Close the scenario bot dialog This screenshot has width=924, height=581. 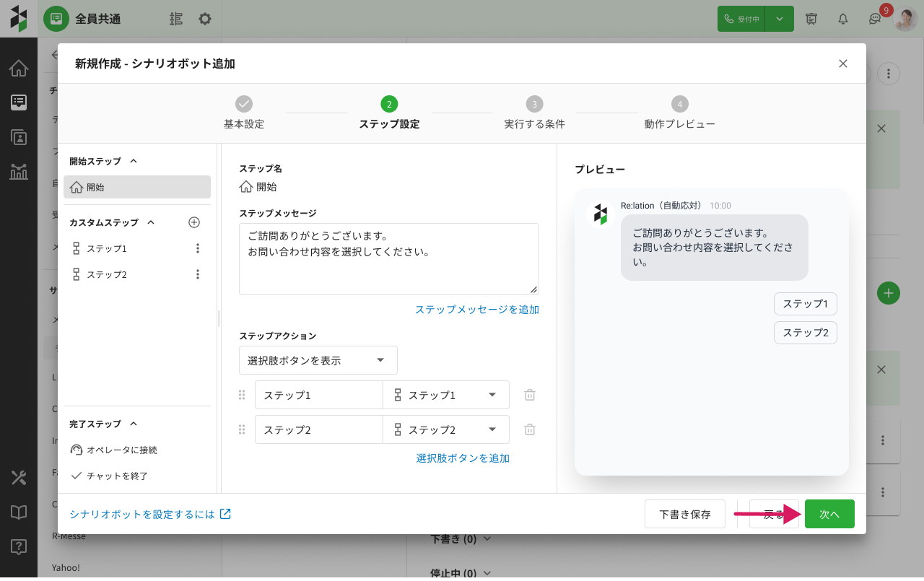click(x=842, y=64)
